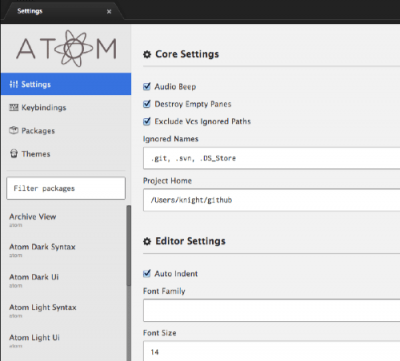Click the Core Settings gear icon
This screenshot has width=400, height=361.
tap(147, 54)
